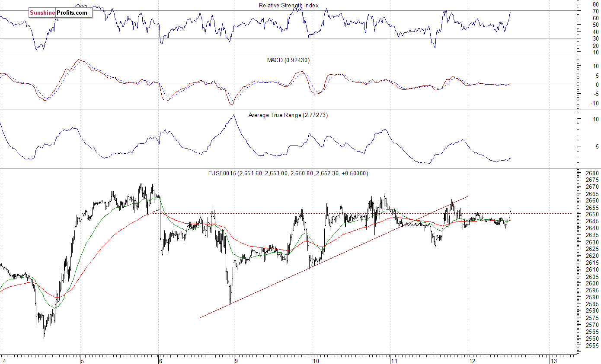Click date label 10 on time axis
This screenshot has width=601, height=364.
click(x=315, y=360)
